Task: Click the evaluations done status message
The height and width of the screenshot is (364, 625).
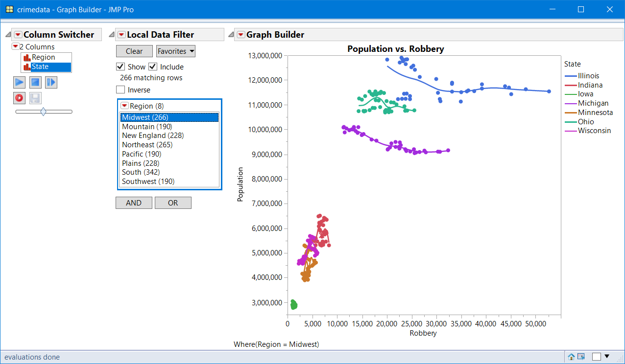Action: click(x=32, y=357)
